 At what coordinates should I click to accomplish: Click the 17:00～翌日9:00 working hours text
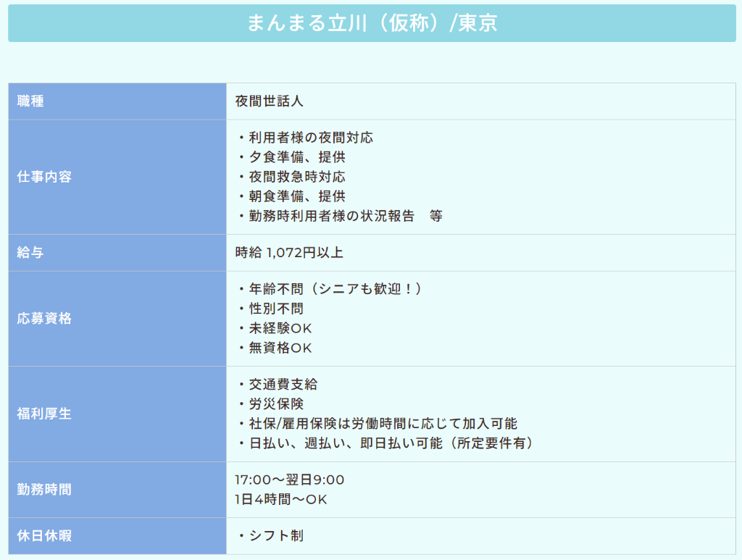[x=290, y=480]
